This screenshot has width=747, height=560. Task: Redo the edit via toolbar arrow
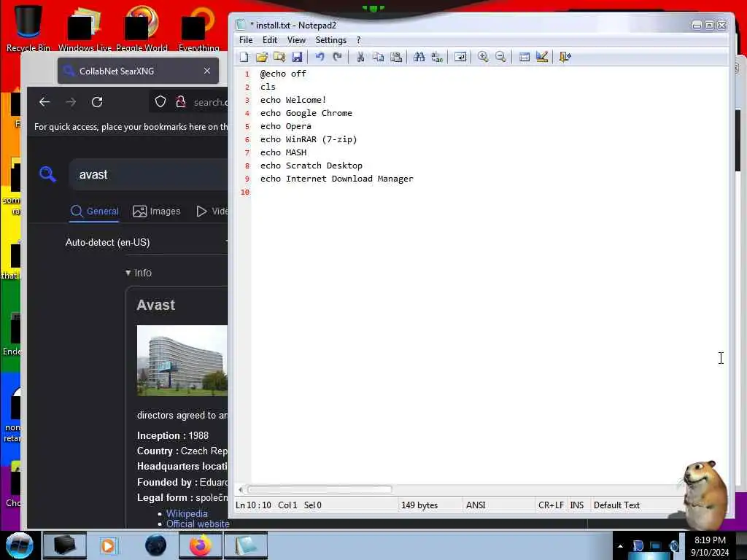pos(337,57)
